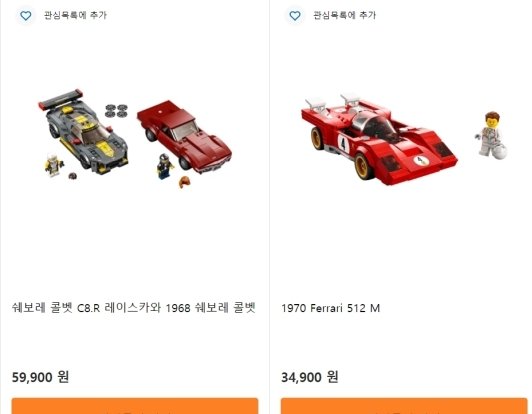This screenshot has width=532, height=414.
Task: Click '관심목록에 추가' text for the Corvette set
Action: pyautogui.click(x=75, y=15)
